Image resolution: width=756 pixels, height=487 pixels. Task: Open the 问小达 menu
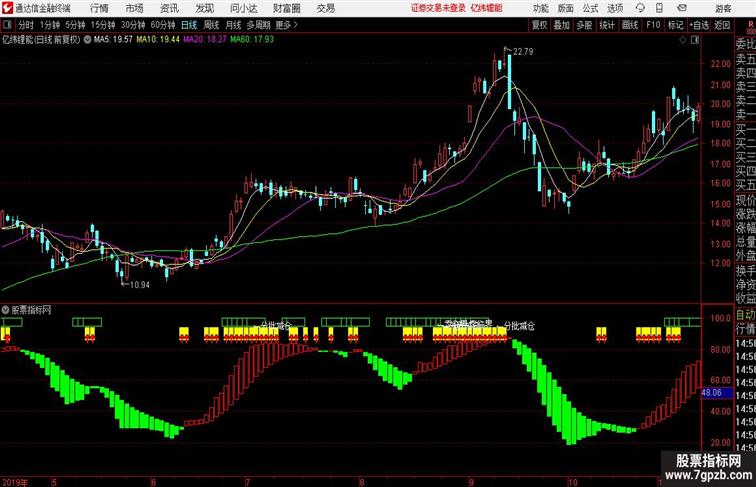243,8
